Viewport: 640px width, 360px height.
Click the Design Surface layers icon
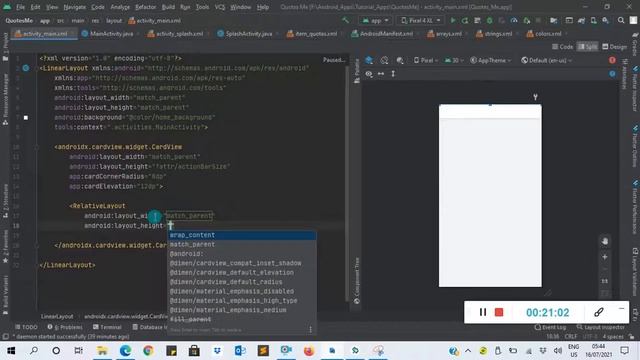pos(369,60)
